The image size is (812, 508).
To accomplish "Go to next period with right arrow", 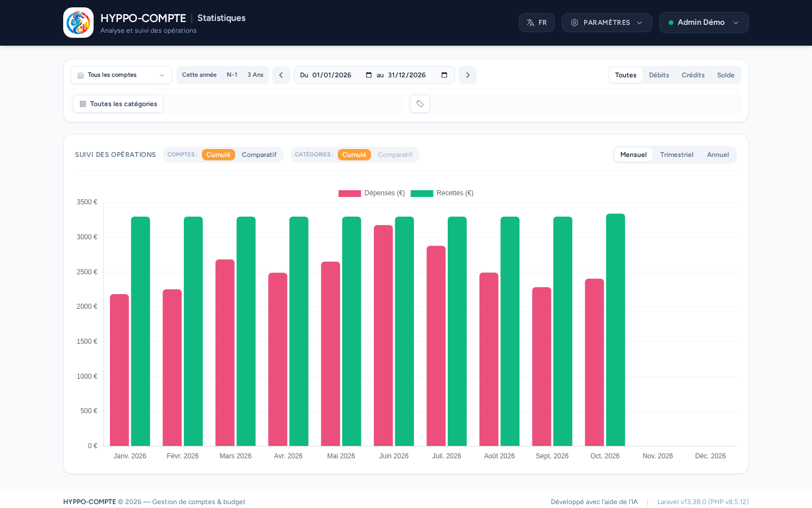I will [x=467, y=75].
